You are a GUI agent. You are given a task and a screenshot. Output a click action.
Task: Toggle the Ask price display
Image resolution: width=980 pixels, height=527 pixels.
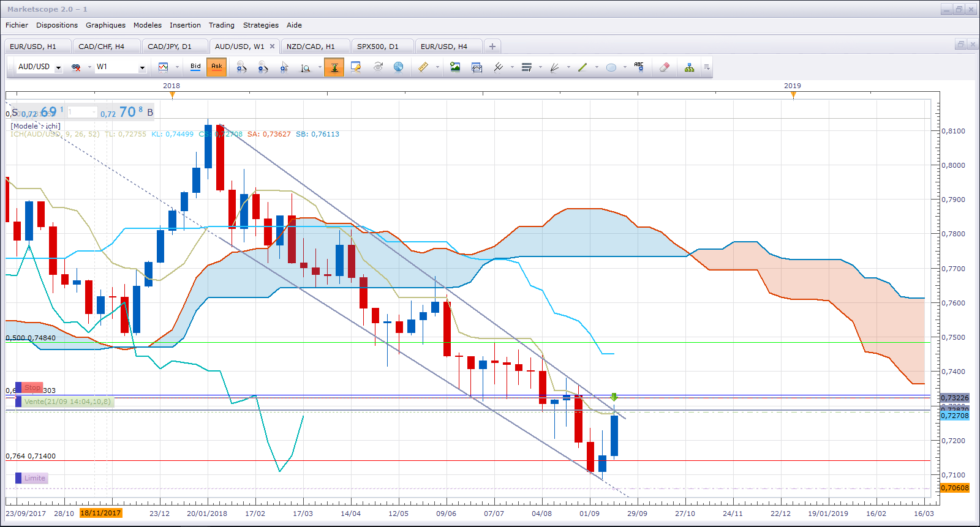click(216, 67)
